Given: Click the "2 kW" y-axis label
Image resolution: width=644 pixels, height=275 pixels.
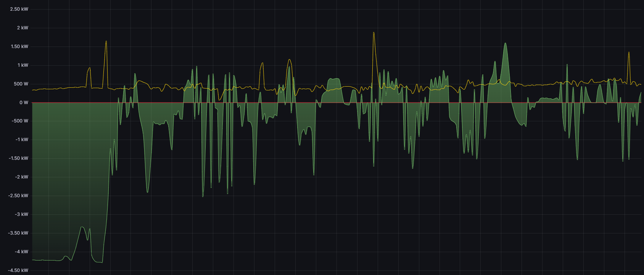Looking at the screenshot, I should (x=23, y=28).
